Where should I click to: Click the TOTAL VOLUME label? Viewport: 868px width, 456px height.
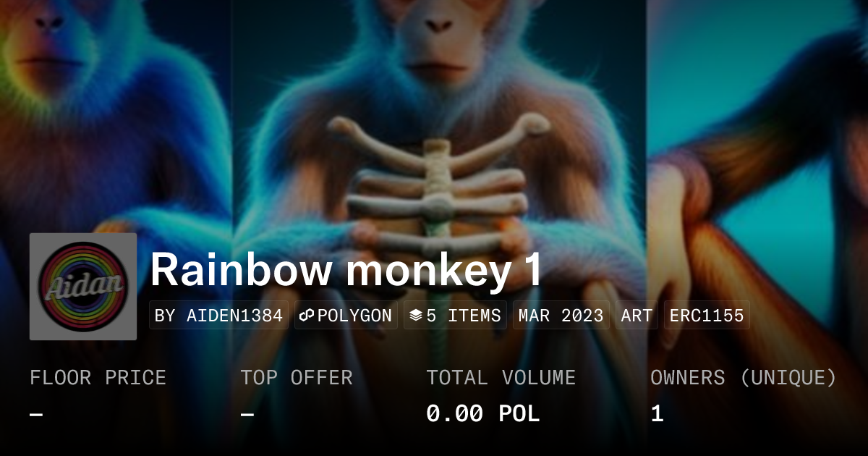pyautogui.click(x=501, y=378)
